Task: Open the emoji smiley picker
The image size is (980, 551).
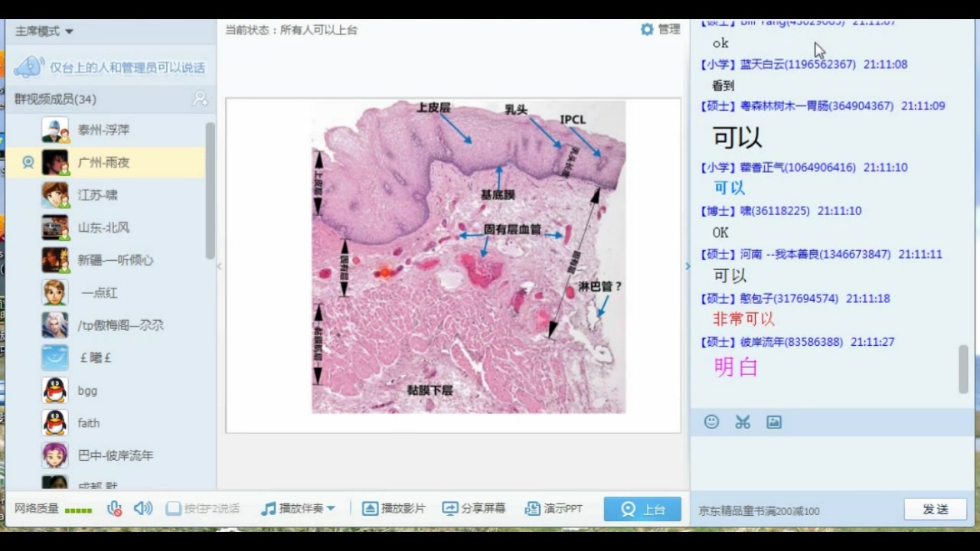Action: tap(712, 422)
